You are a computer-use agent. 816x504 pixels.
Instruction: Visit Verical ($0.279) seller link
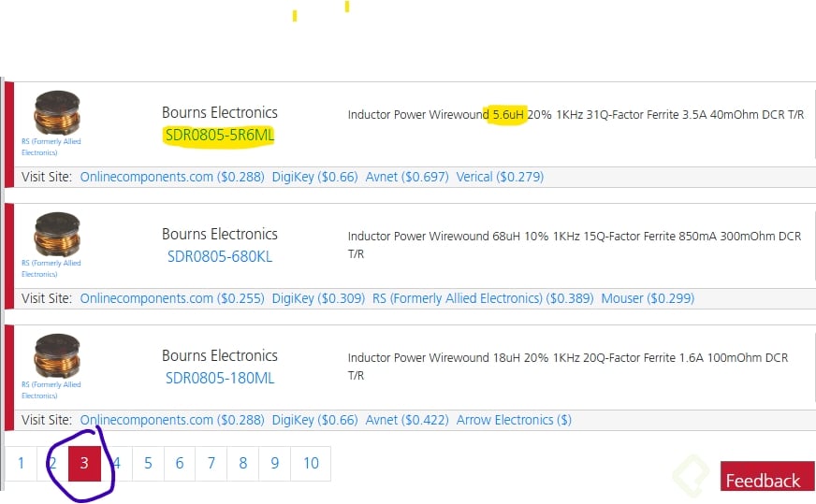(x=500, y=177)
